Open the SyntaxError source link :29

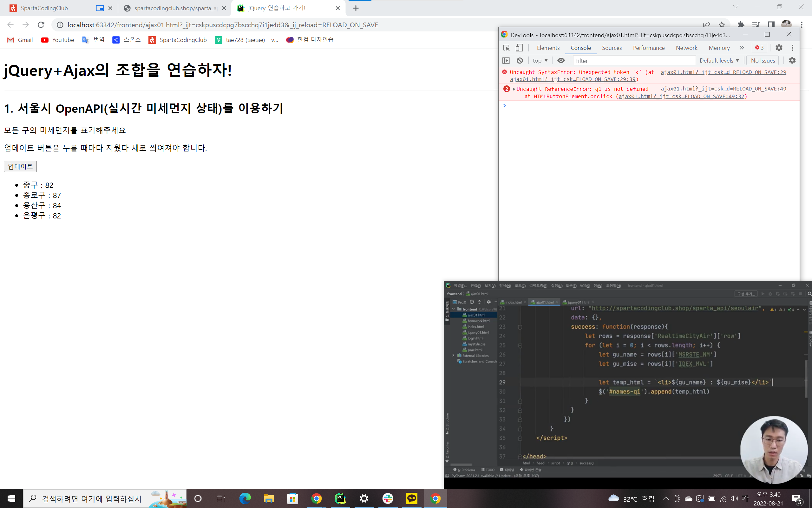tap(723, 72)
